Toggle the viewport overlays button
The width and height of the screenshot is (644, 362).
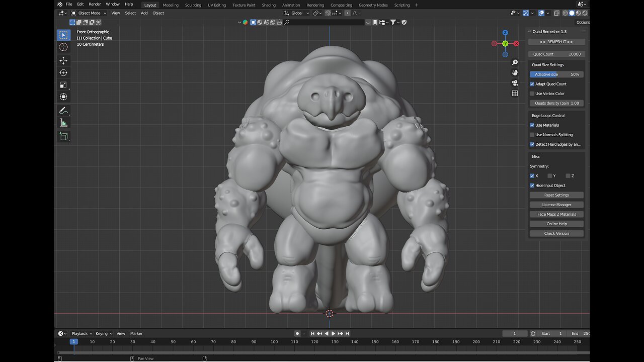(x=541, y=13)
